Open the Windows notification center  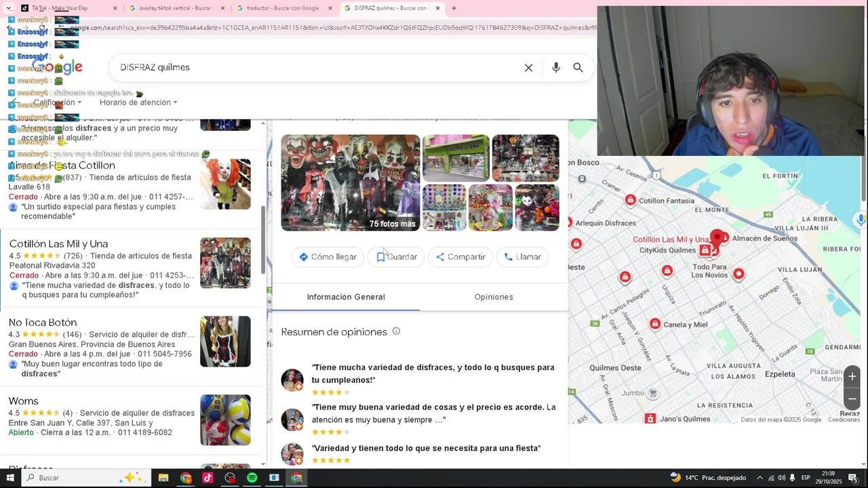(x=853, y=478)
